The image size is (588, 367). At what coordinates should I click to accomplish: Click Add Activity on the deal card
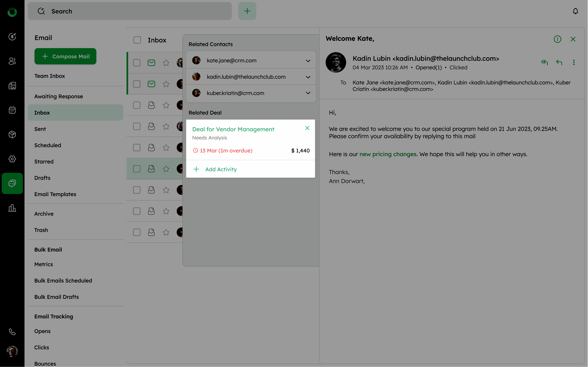(x=221, y=169)
